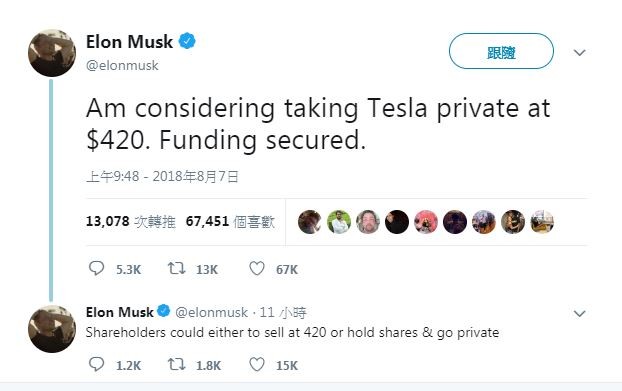Like the main tweet with the heart icon
The image size is (622, 391).
pos(257,269)
